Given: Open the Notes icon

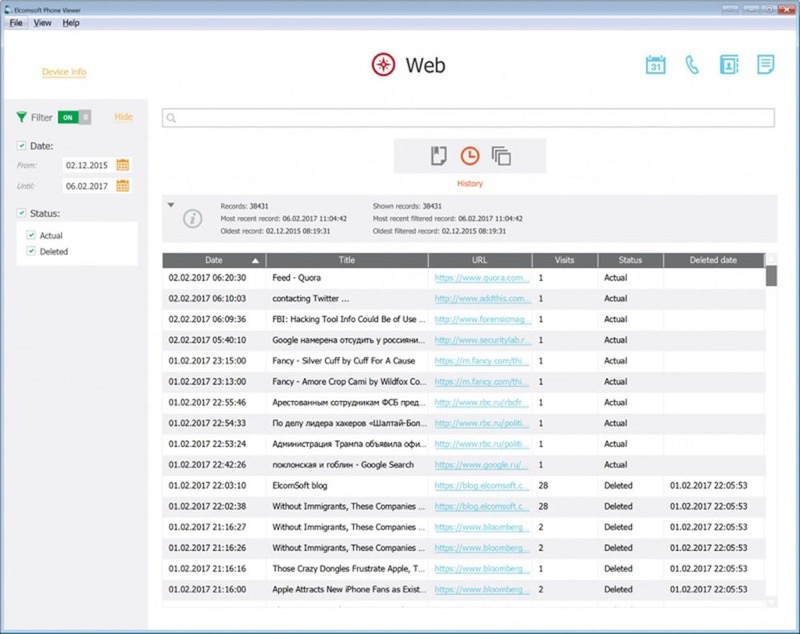Looking at the screenshot, I should pos(766,65).
